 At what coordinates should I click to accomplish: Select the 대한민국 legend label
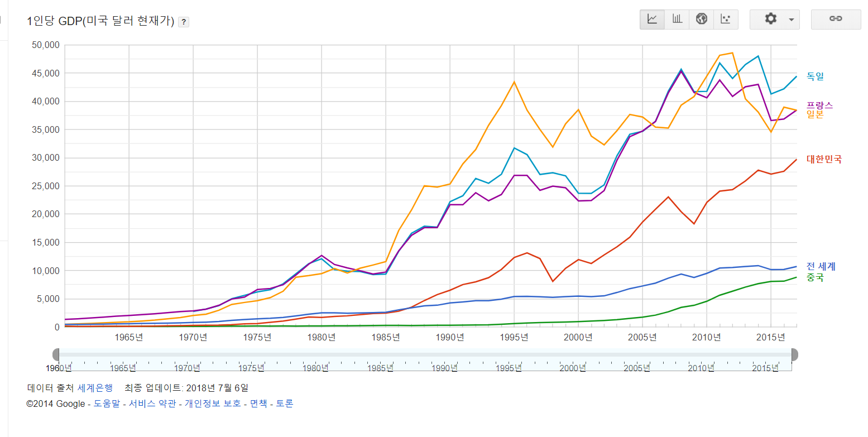(824, 160)
